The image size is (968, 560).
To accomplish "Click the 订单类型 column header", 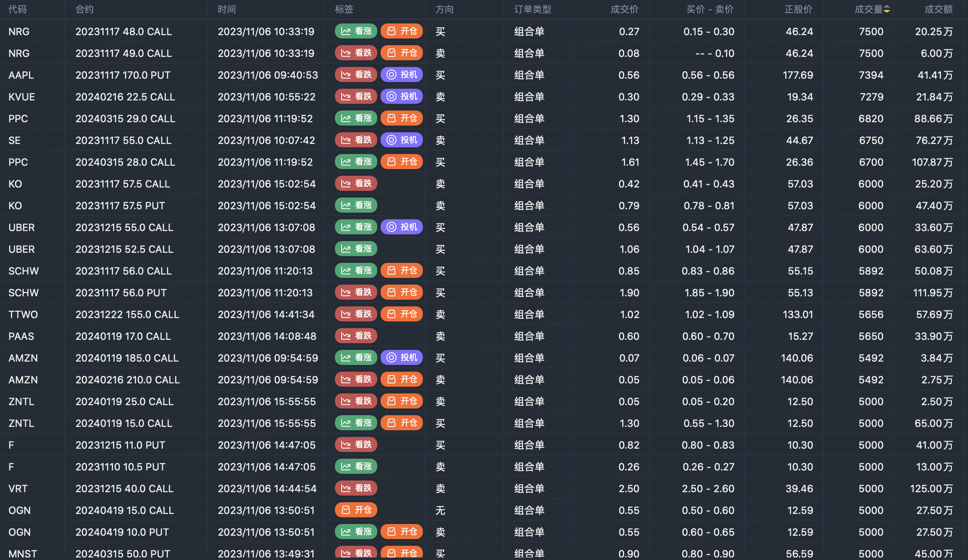I will click(533, 10).
